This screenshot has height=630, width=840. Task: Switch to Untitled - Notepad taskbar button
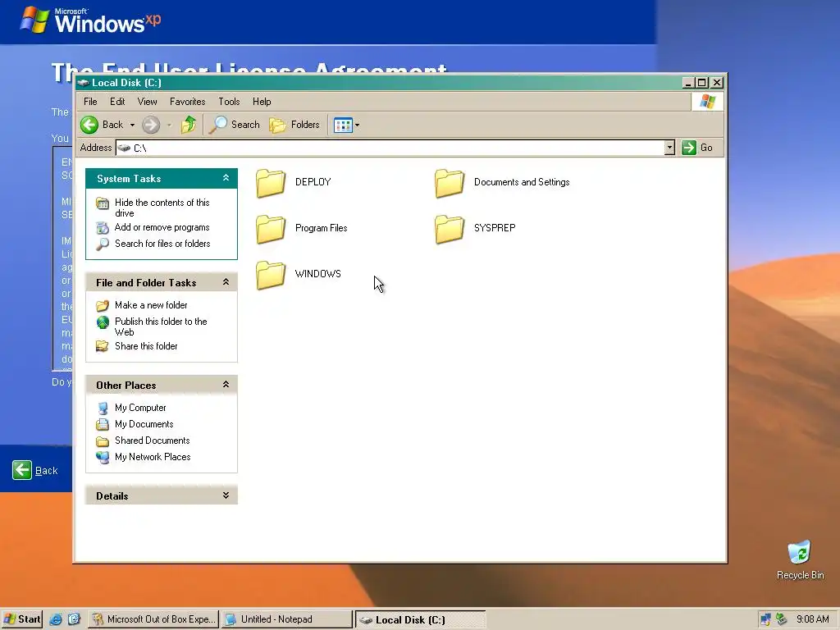pos(286,619)
